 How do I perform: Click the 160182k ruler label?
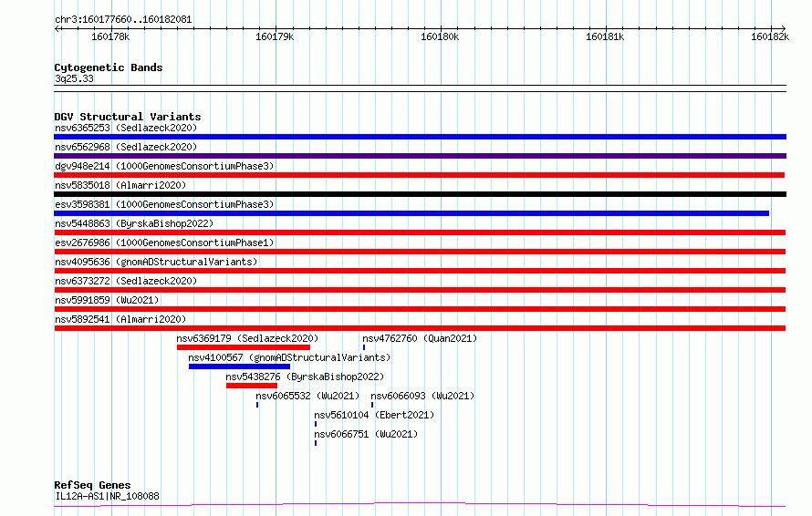770,36
